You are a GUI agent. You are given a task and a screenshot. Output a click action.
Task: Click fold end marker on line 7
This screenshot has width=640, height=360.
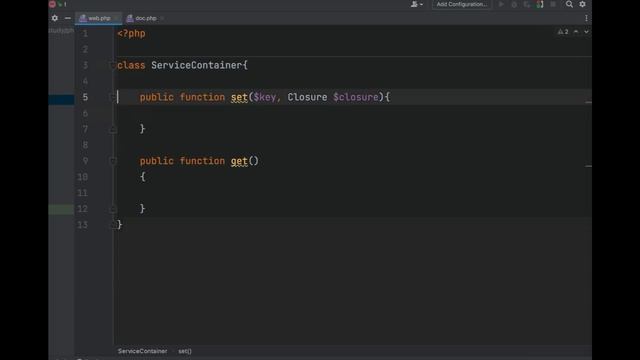(x=113, y=129)
